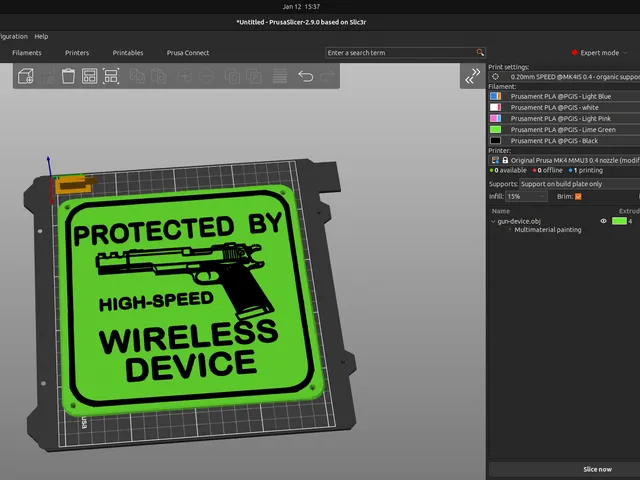The height and width of the screenshot is (480, 640).
Task: Click the Slice now button
Action: click(597, 469)
